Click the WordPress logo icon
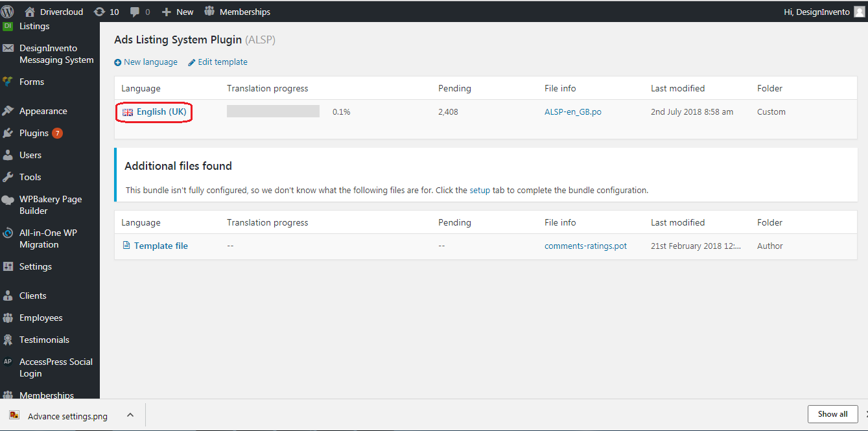Screen dimensions: 868x431 [x=8, y=12]
